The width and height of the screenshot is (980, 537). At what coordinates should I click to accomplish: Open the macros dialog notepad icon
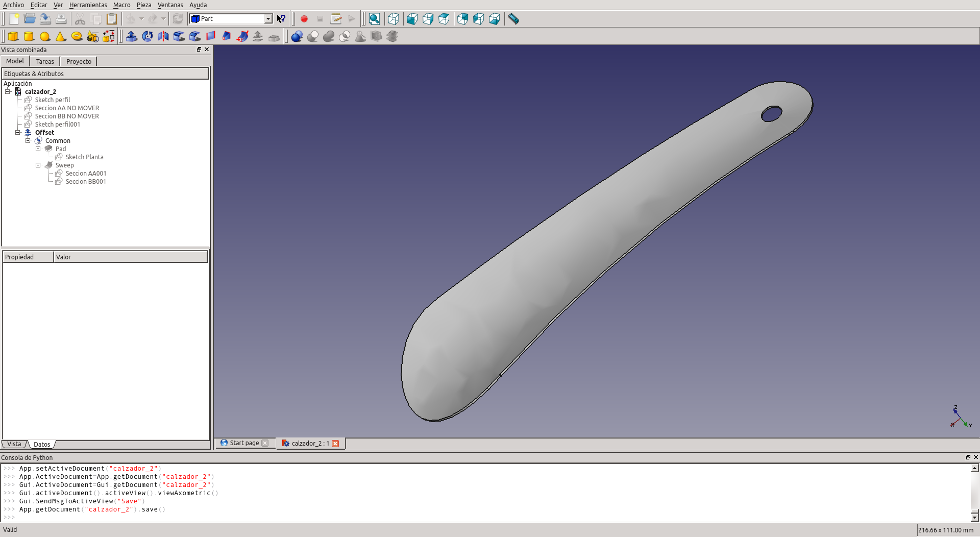point(336,19)
